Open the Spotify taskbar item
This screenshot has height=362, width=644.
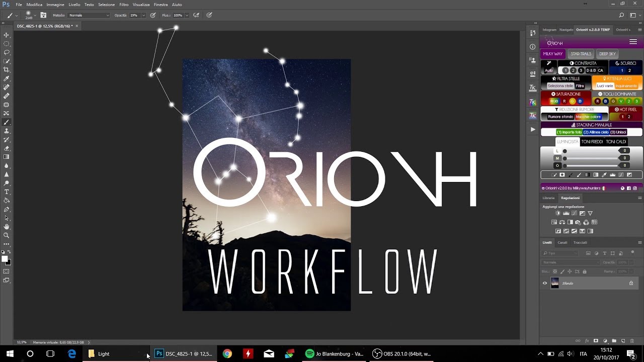click(x=335, y=354)
